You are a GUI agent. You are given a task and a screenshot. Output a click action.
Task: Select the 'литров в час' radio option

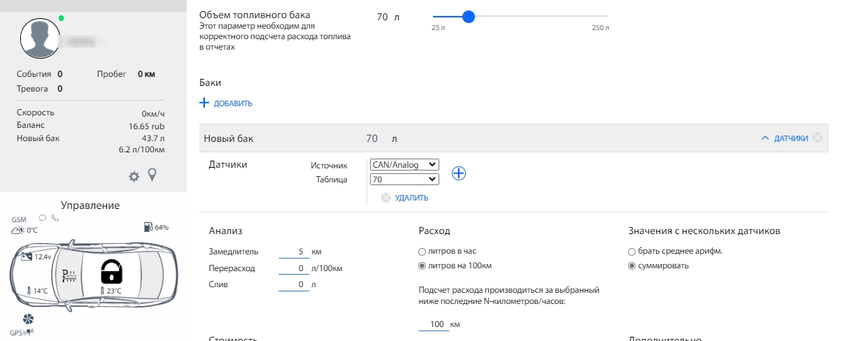click(422, 252)
